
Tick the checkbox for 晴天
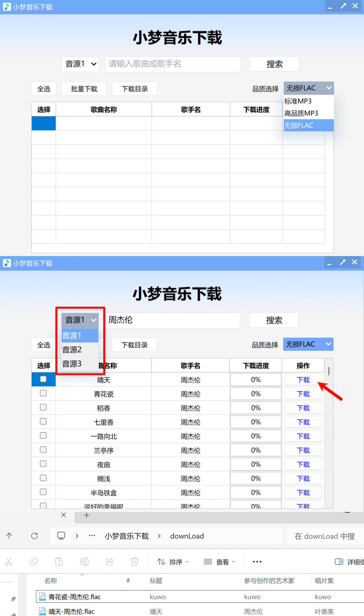click(x=43, y=379)
